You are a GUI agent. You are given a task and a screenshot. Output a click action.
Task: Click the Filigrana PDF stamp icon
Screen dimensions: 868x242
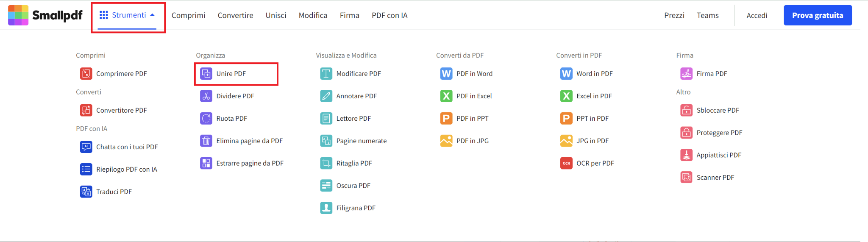[x=326, y=208]
